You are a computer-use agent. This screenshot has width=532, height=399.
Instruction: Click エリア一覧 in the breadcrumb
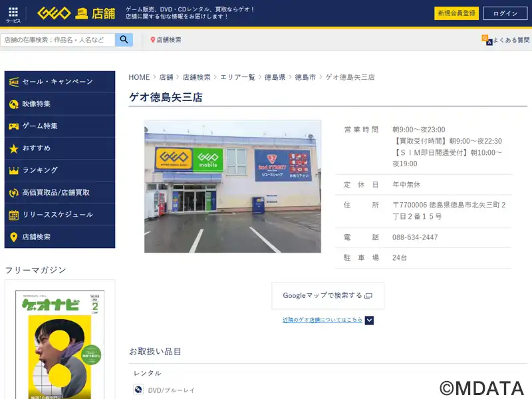237,77
